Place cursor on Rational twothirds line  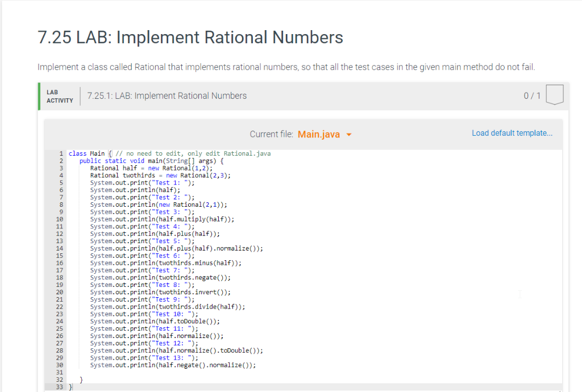coord(160,176)
